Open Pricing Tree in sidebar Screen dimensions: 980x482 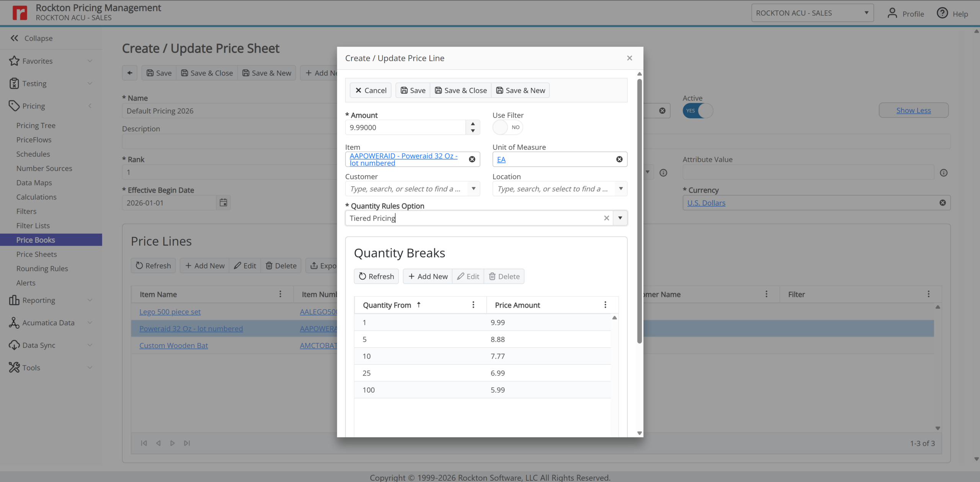pyautogui.click(x=36, y=125)
